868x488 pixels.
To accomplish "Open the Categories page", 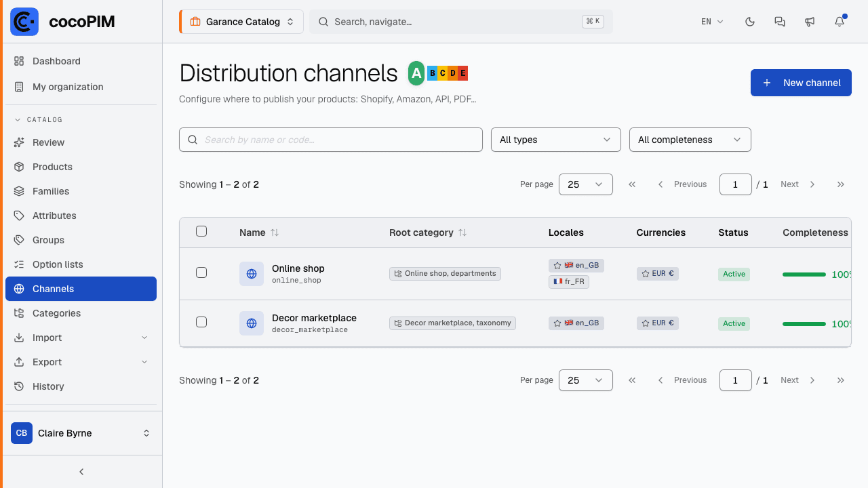I will [x=81, y=313].
